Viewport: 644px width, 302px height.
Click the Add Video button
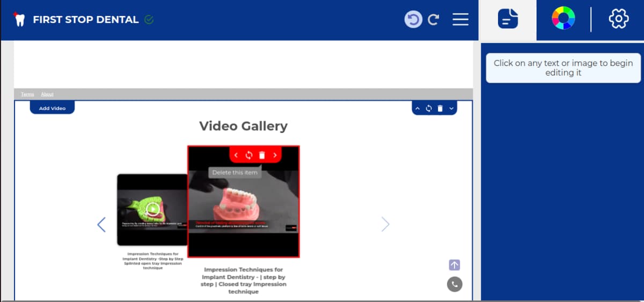(x=52, y=108)
